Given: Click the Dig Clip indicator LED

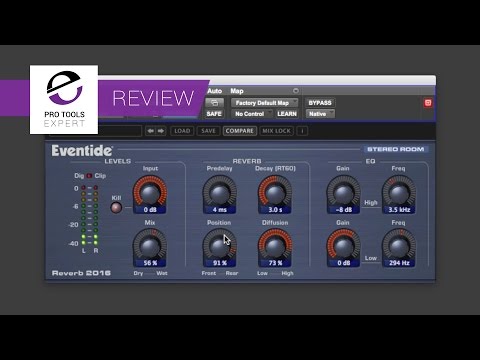Looking at the screenshot, I should coord(89,176).
